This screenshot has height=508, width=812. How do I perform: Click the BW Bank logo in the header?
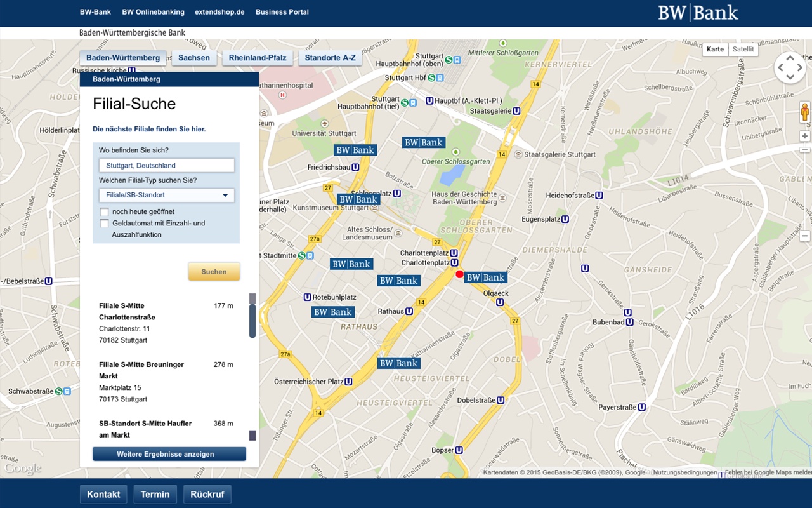click(x=698, y=13)
